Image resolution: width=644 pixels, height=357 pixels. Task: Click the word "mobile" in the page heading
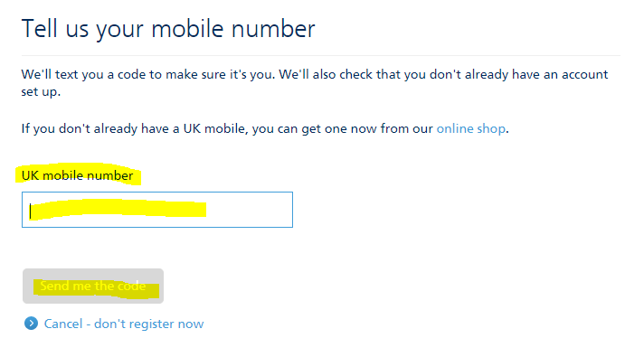pos(187,29)
